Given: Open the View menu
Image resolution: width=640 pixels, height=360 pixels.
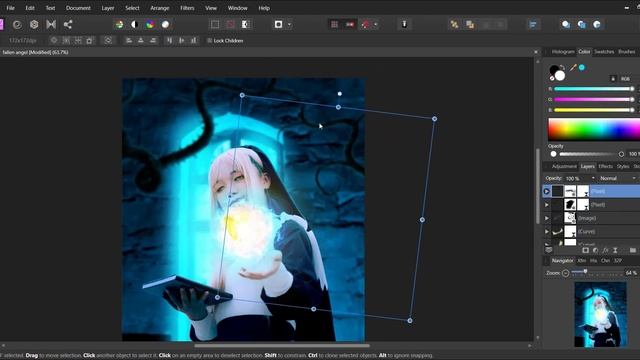Looking at the screenshot, I should (211, 8).
